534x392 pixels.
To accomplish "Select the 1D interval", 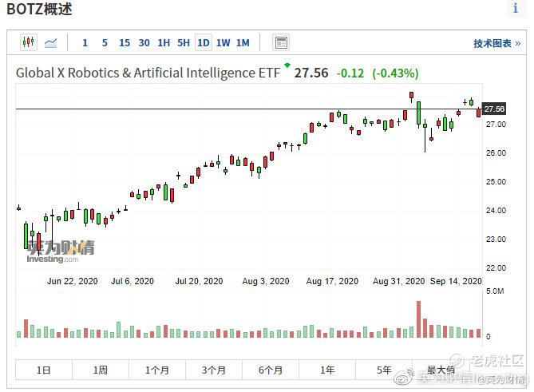I will [204, 43].
